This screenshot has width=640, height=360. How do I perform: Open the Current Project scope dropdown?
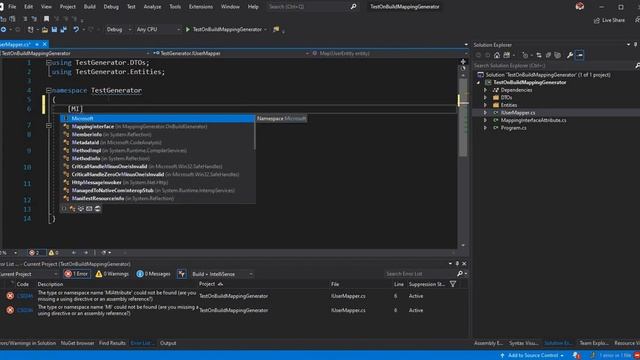(x=29, y=274)
